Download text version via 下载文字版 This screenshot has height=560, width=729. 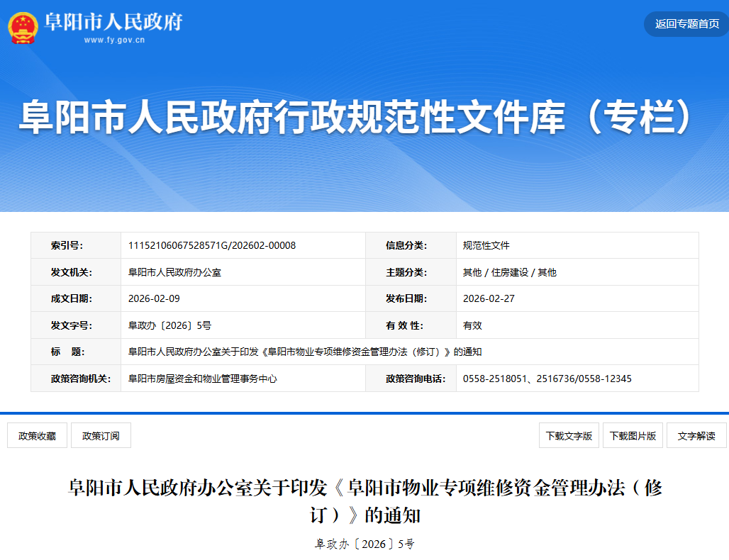[x=569, y=435]
